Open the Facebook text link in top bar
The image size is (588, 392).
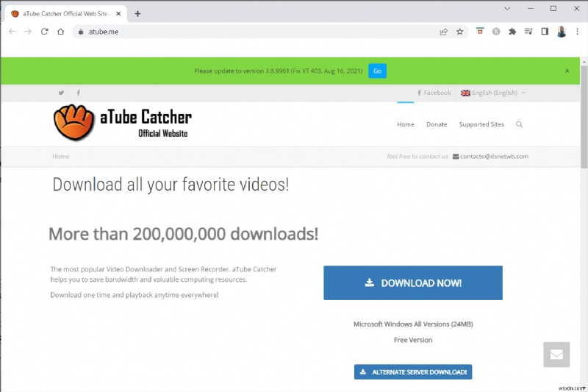pos(434,93)
